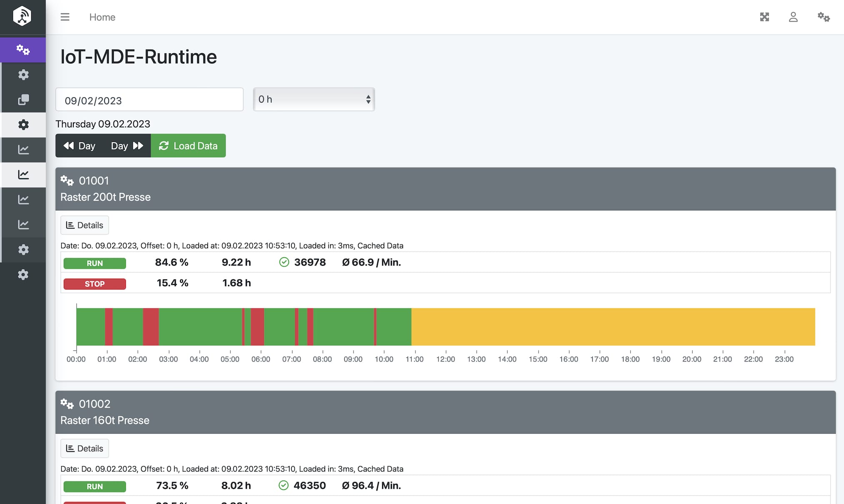The image size is (844, 504).
Task: Click the 46350 count value
Action: [310, 486]
